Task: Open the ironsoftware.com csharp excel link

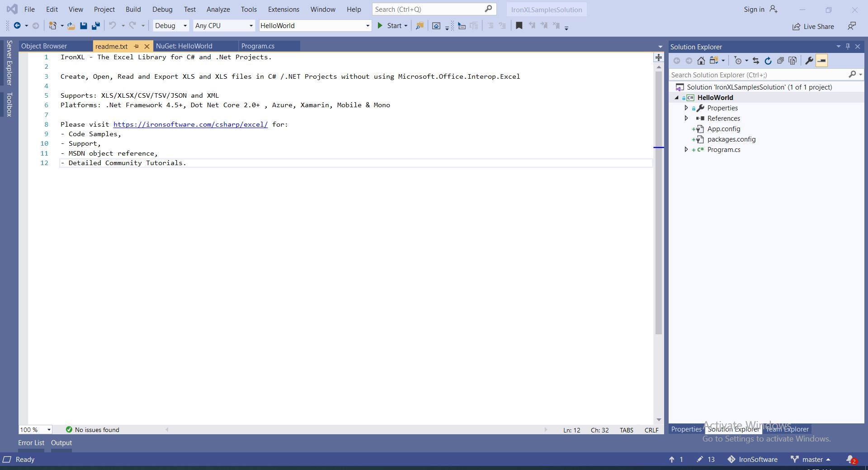Action: coord(190,124)
